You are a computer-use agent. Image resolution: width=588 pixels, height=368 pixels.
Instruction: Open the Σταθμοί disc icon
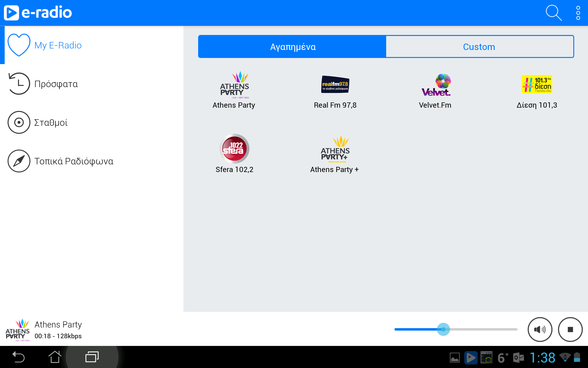[19, 122]
